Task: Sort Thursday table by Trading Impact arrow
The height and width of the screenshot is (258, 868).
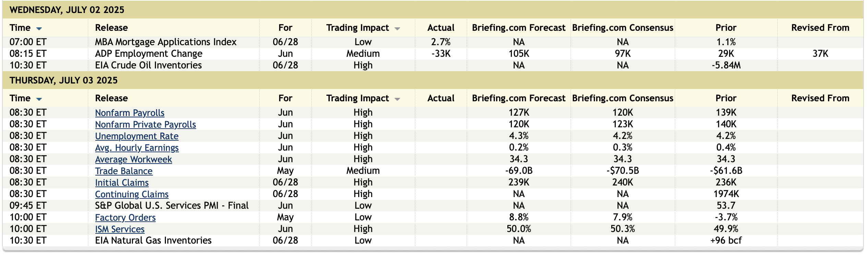Action: coord(397,99)
